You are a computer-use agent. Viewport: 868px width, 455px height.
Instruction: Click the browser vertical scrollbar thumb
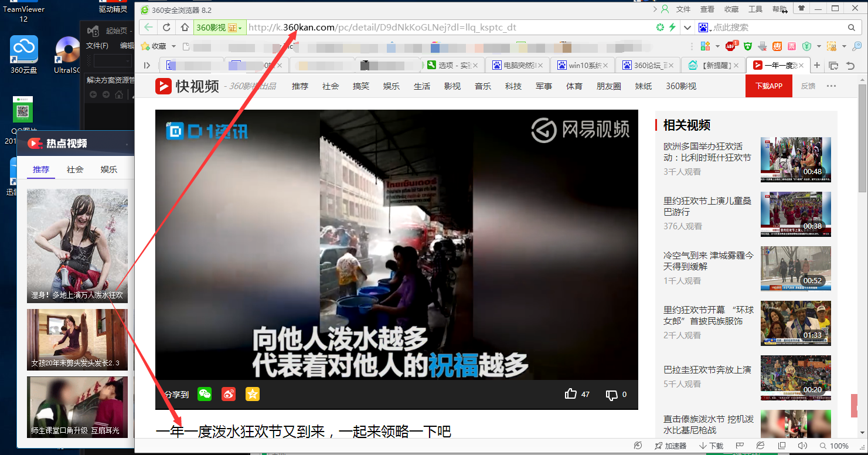(x=862, y=138)
